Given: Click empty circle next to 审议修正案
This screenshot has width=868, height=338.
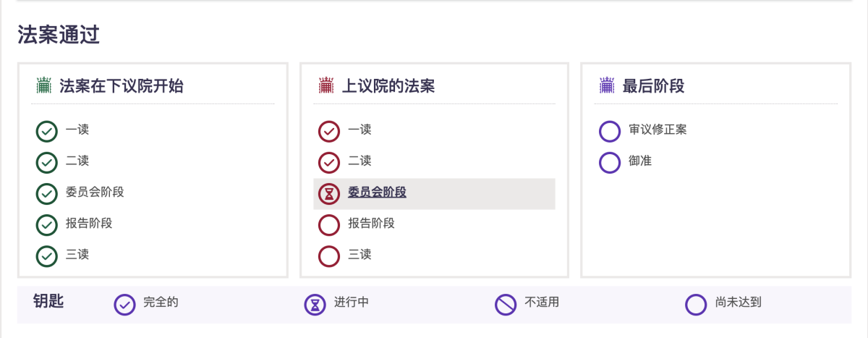Looking at the screenshot, I should (x=610, y=132).
